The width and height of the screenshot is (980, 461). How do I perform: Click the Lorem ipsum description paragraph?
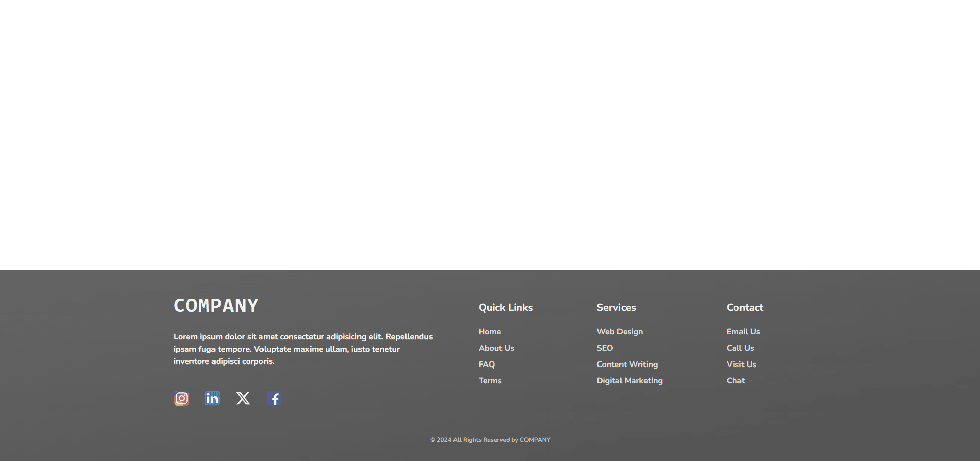303,349
